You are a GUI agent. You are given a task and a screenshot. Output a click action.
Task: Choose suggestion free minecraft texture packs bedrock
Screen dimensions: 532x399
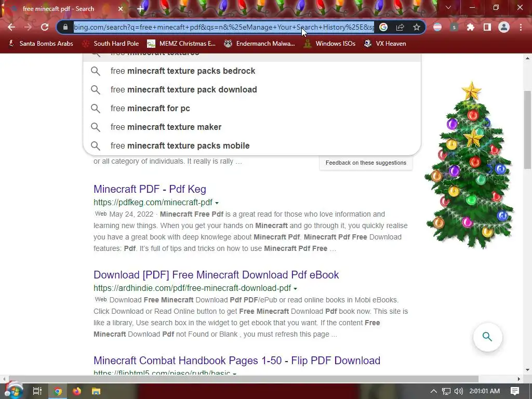(252, 71)
